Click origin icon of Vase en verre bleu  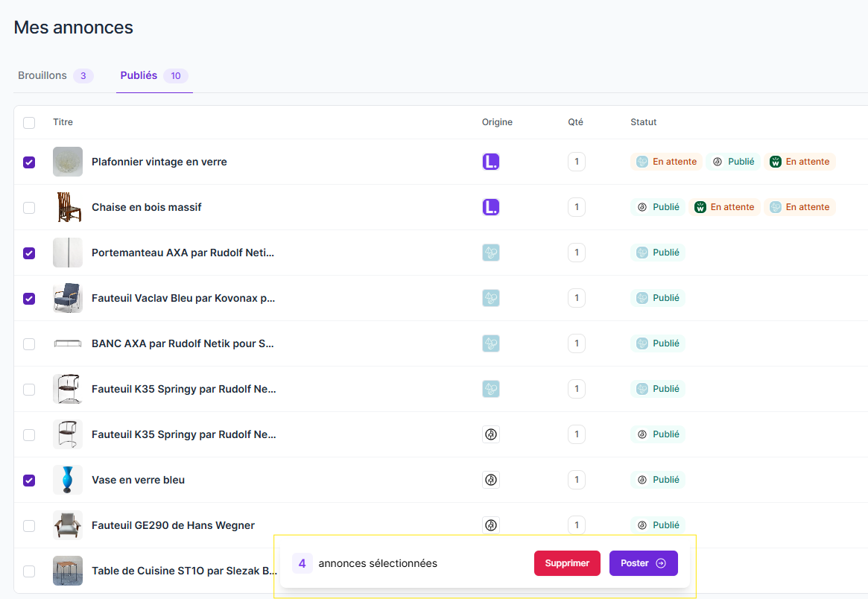pyautogui.click(x=490, y=480)
